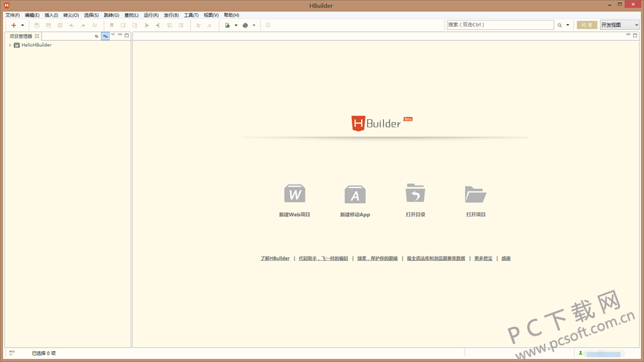Open the 代码助手 coding link
644x362 pixels.
[323, 258]
